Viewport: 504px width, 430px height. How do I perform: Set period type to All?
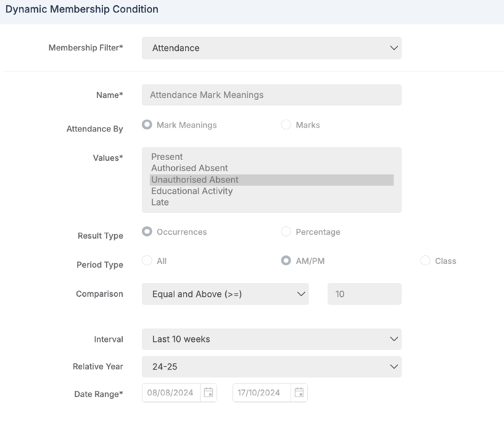(x=147, y=261)
